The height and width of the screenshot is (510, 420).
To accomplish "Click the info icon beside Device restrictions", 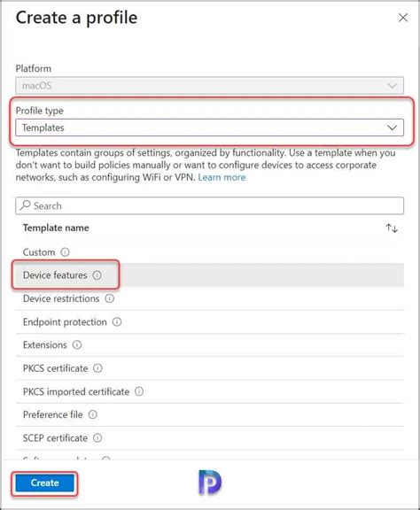I will pyautogui.click(x=109, y=298).
